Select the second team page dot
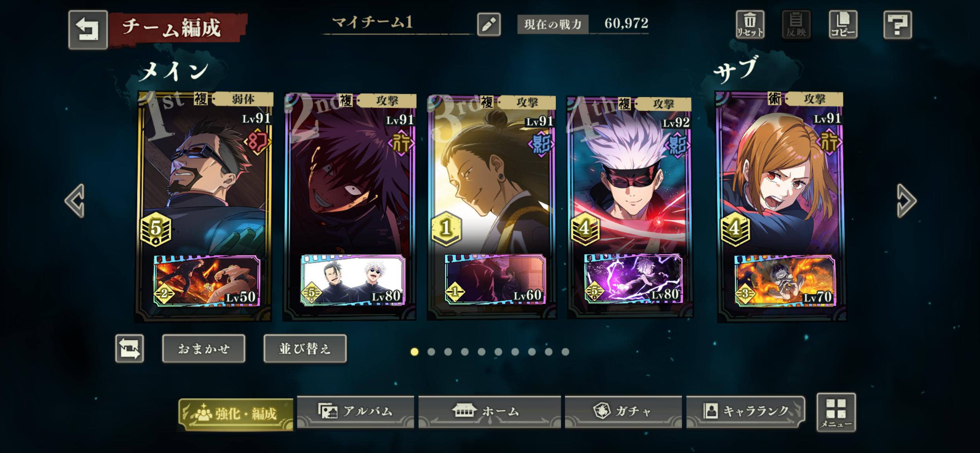This screenshot has height=453, width=980. pyautogui.click(x=431, y=352)
